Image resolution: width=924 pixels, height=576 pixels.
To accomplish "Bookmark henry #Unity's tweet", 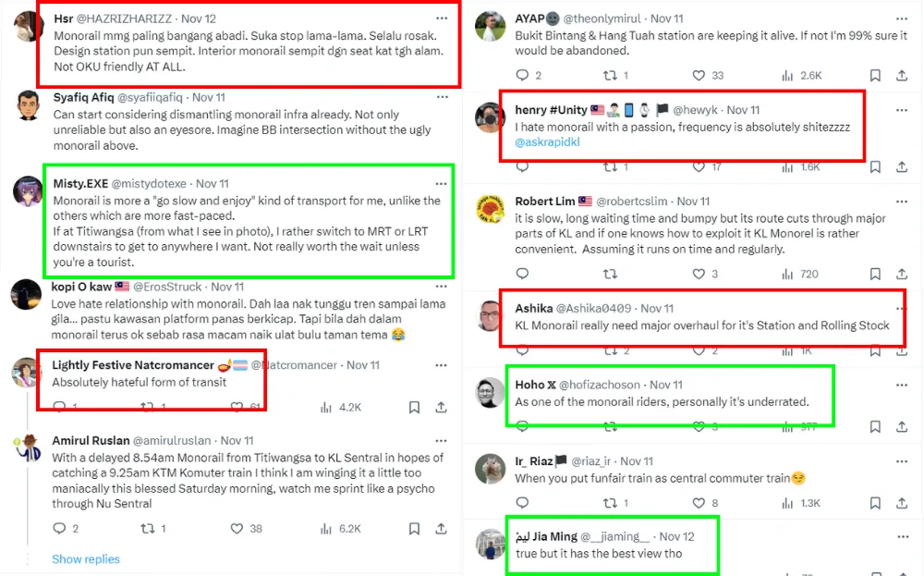I will pos(874,167).
